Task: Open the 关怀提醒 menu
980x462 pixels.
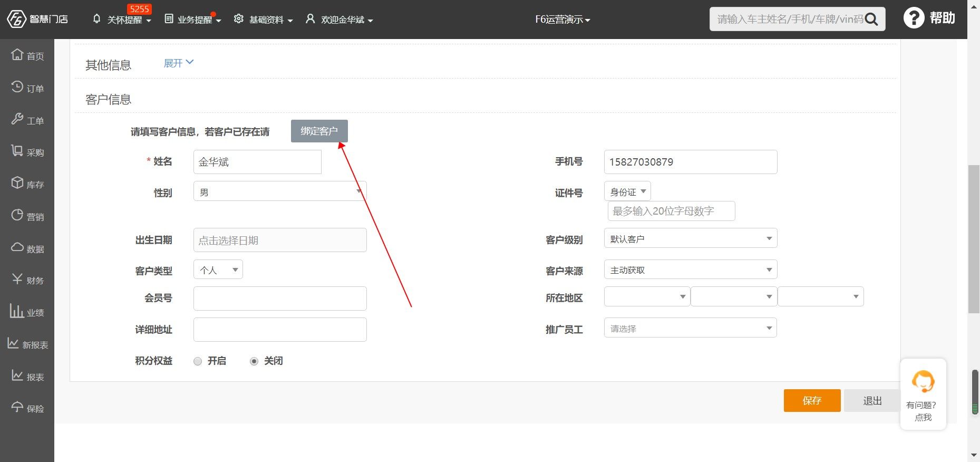Action: coord(129,20)
